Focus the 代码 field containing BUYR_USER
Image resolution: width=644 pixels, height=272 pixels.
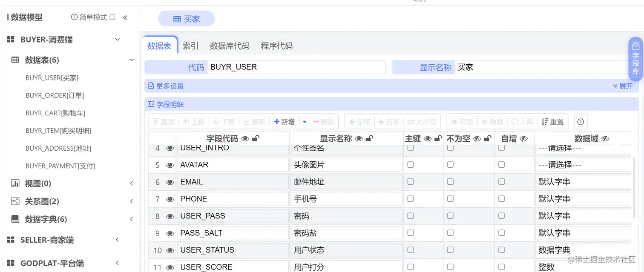click(296, 67)
